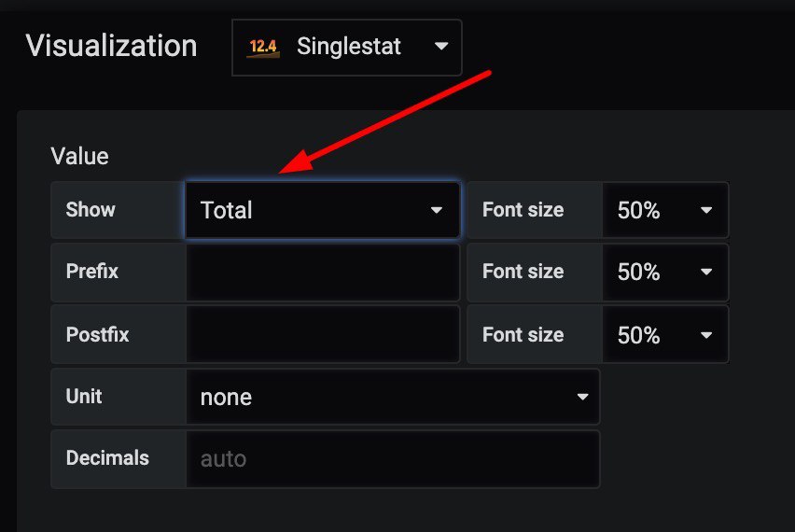Open the Singlestat visualization picker
Image resolution: width=795 pixels, height=532 pixels.
pyautogui.click(x=347, y=48)
